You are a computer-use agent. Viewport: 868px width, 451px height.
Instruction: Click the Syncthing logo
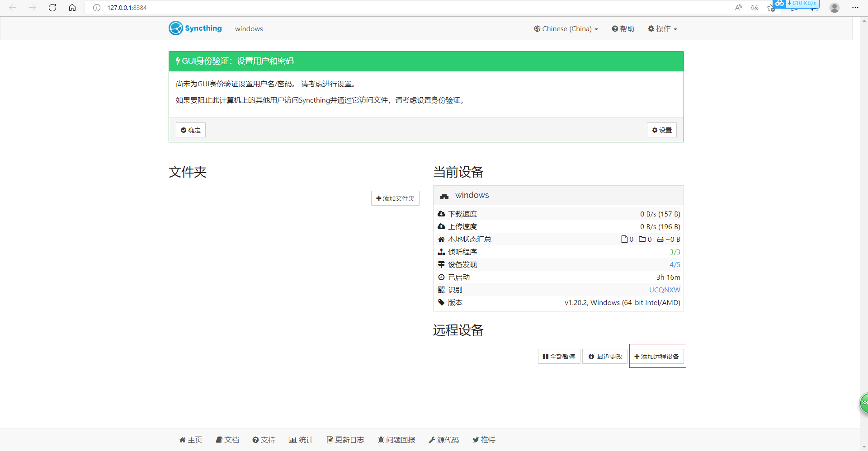195,28
